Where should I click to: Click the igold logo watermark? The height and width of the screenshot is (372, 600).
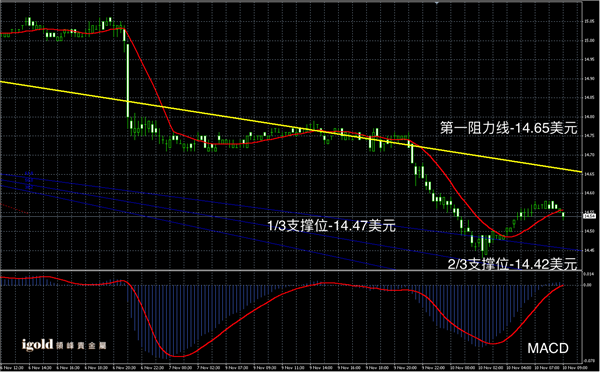[64, 345]
